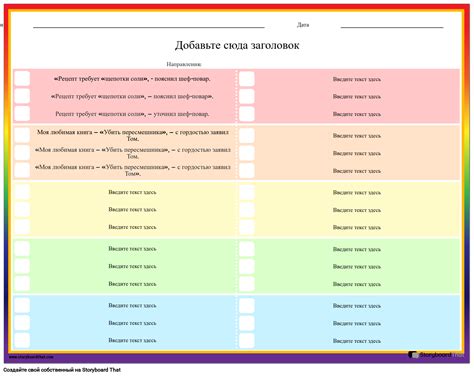The image size is (474, 376).
Task: Check box beside the Tom sentence ending «Том».»
Action: pos(22,170)
